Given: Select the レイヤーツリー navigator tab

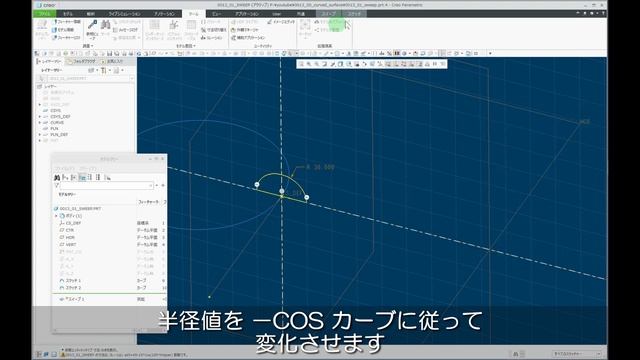Looking at the screenshot, I should coord(49,61).
